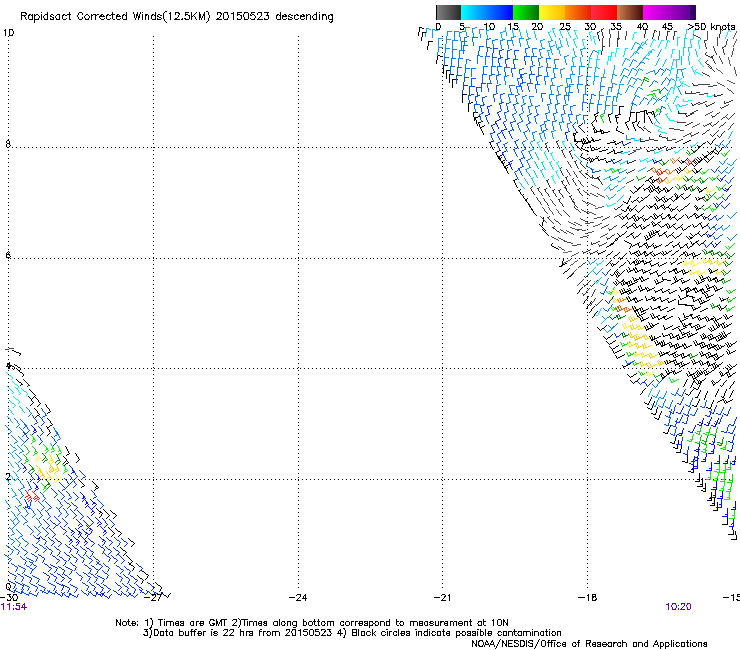The width and height of the screenshot is (740, 650).
Task: Click the latitude axis label '6'
Action: point(8,255)
